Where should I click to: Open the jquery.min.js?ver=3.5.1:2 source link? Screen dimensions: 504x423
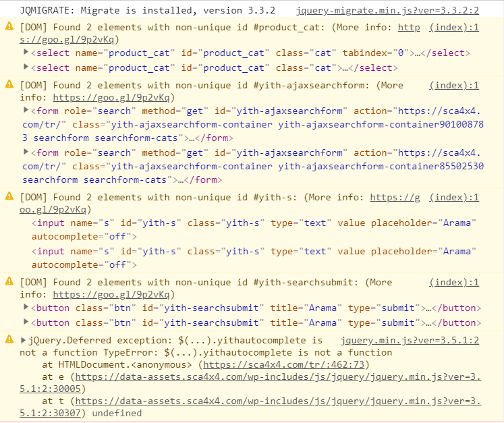coord(410,341)
